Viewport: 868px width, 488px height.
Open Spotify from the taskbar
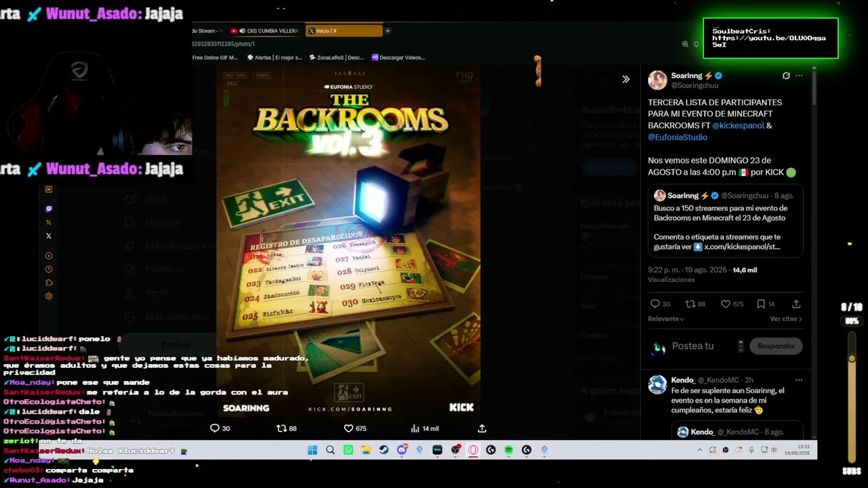(x=509, y=450)
